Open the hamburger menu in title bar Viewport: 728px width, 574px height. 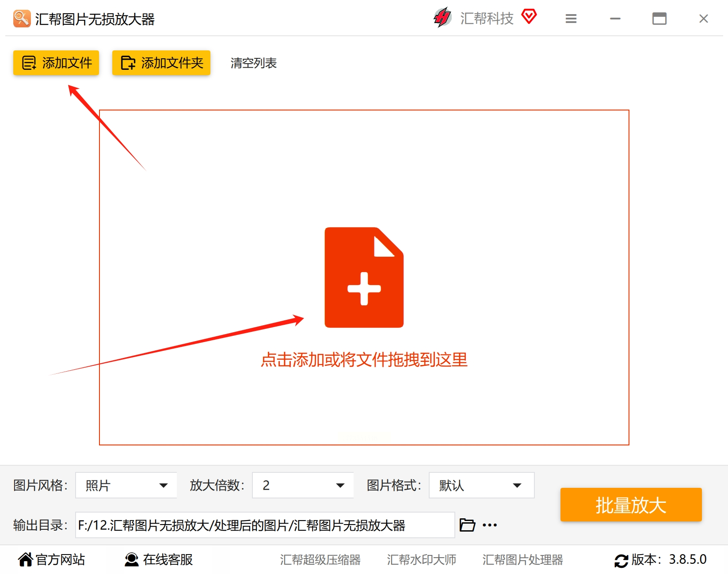(571, 19)
